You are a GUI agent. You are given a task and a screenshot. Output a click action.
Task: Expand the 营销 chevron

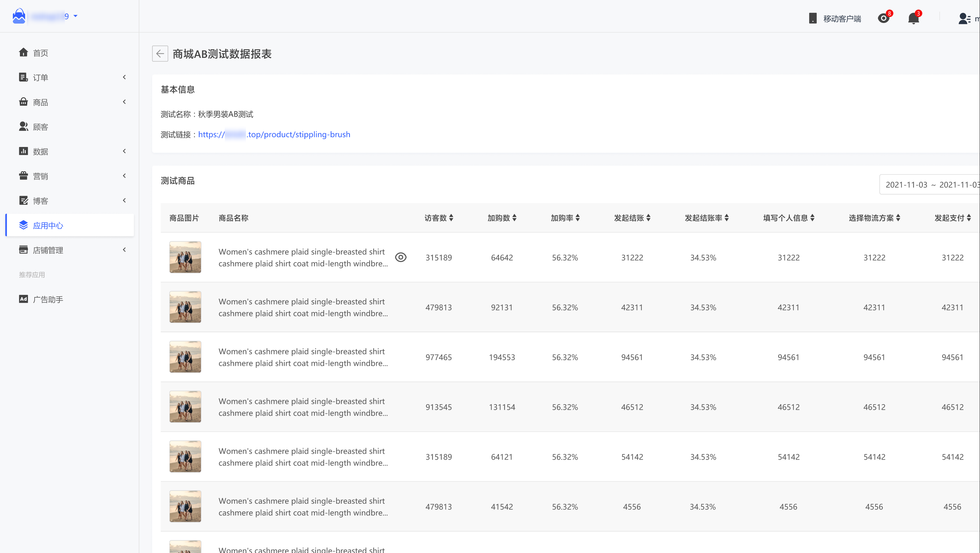point(124,176)
